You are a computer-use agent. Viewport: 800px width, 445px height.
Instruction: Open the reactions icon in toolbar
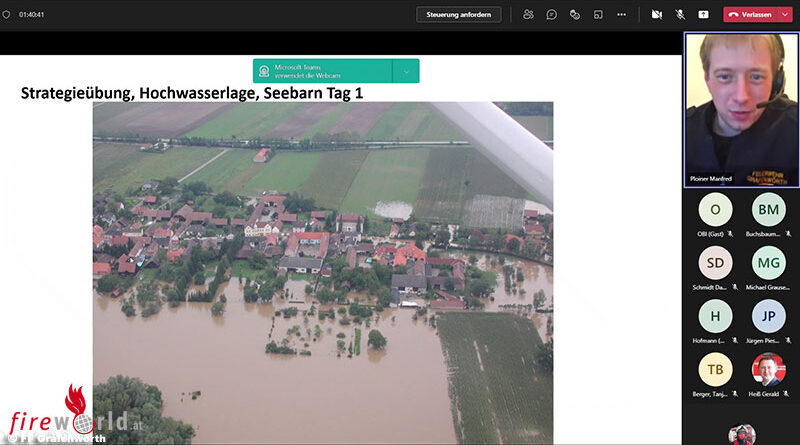coord(575,15)
